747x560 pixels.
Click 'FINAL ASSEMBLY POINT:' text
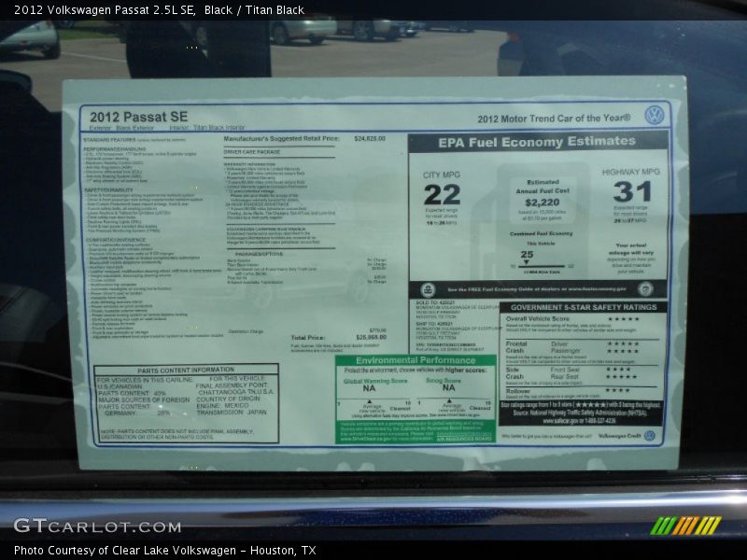[x=232, y=385]
